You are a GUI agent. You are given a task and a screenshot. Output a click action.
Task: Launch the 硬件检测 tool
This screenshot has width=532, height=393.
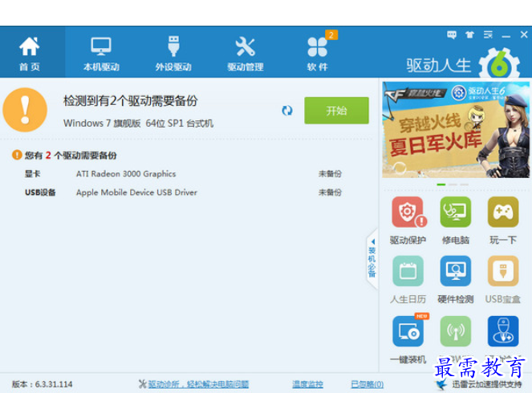coord(455,279)
